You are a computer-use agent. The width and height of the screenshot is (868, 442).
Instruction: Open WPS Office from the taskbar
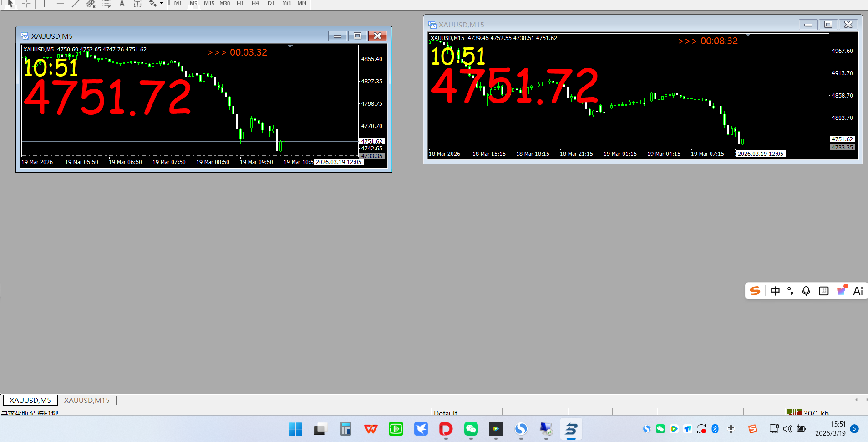click(371, 429)
